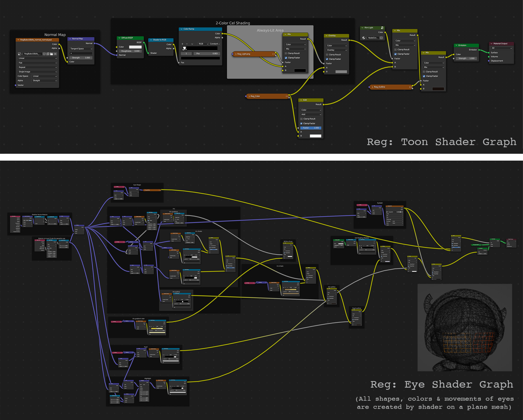Click the gray B color swatch on Overlay node
This screenshot has width=523, height=420.
point(341,72)
